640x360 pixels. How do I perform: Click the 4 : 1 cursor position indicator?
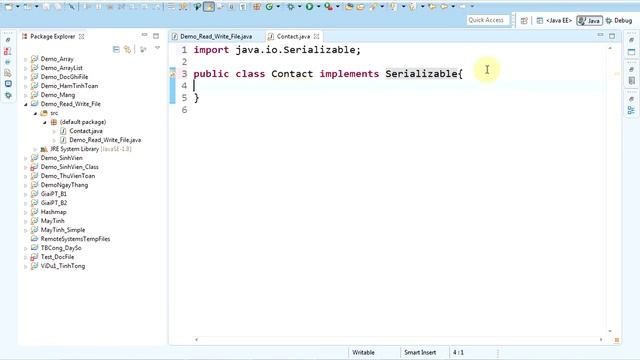coord(458,352)
